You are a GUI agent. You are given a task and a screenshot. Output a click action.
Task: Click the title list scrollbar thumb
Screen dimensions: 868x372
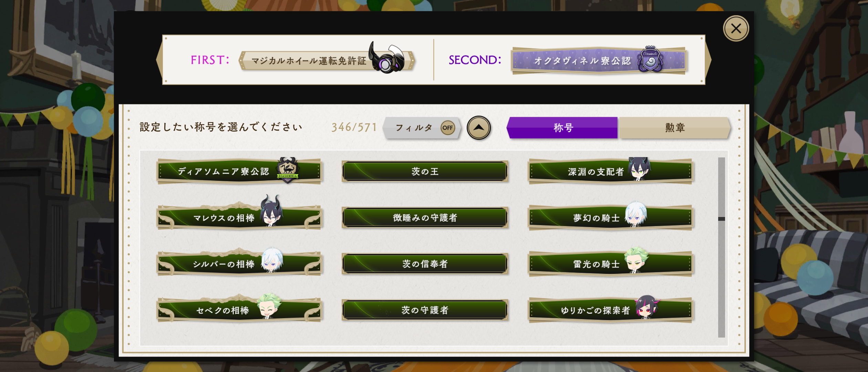[721, 219]
